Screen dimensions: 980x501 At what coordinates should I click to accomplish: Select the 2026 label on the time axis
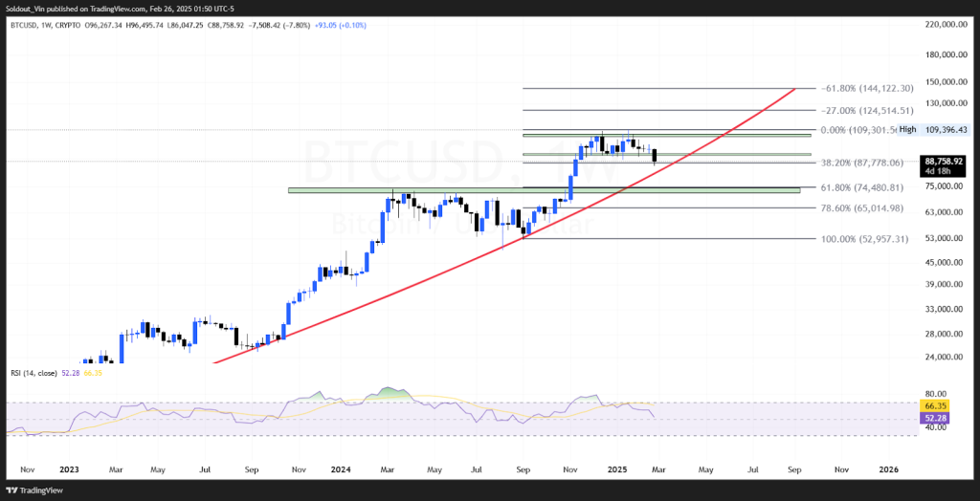tap(889, 470)
